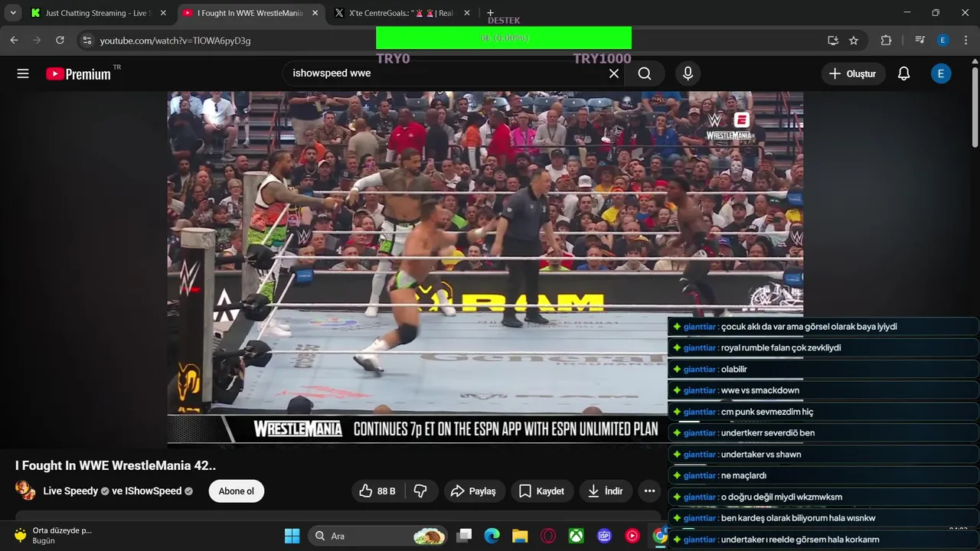Save video with the 'Kaydet' button
This screenshot has width=980, height=551.
(x=542, y=491)
